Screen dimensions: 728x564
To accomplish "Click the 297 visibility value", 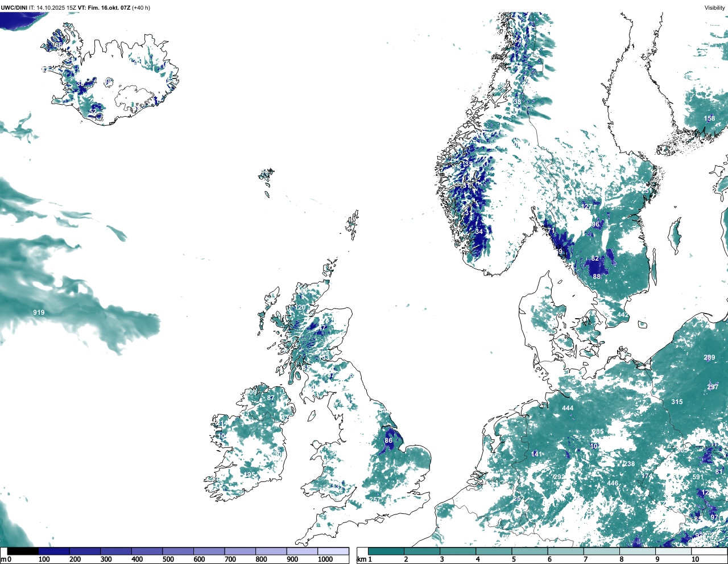I will coord(713,387).
